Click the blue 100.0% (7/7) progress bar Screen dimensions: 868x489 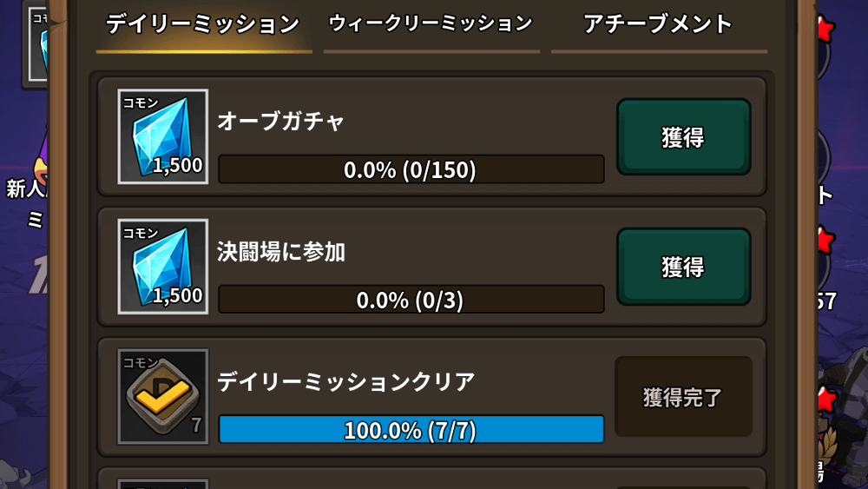pos(411,429)
